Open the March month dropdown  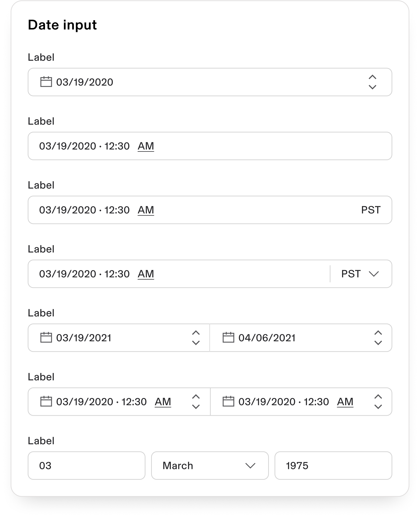(210, 465)
